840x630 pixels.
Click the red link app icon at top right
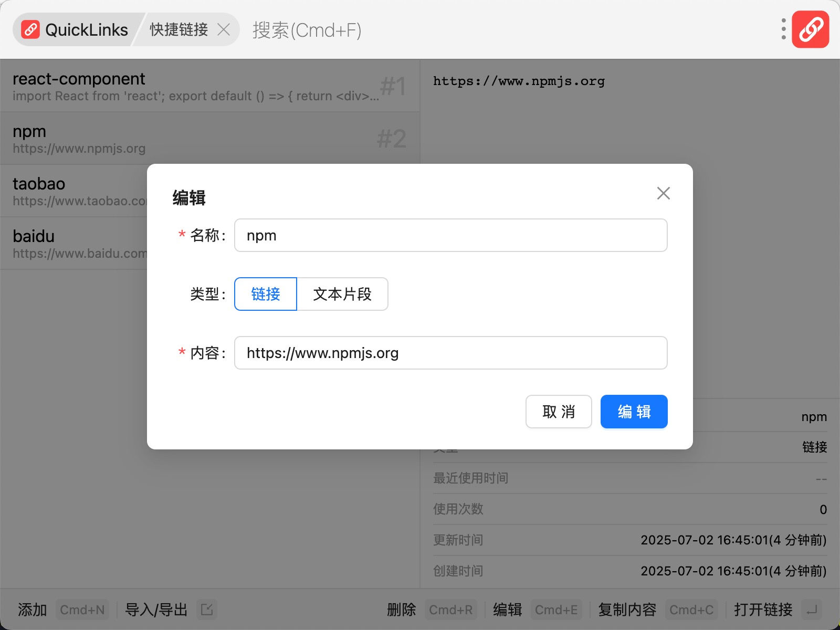[811, 29]
